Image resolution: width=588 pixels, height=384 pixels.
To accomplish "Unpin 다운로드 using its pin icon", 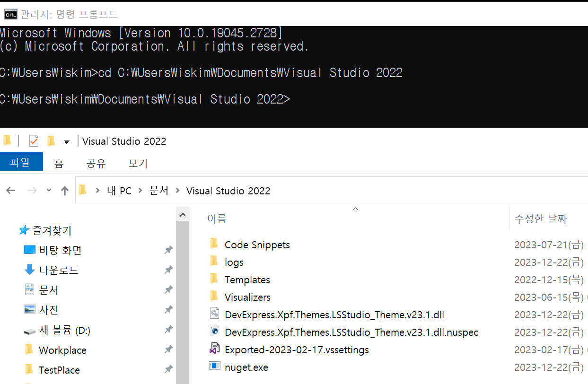I will click(168, 270).
